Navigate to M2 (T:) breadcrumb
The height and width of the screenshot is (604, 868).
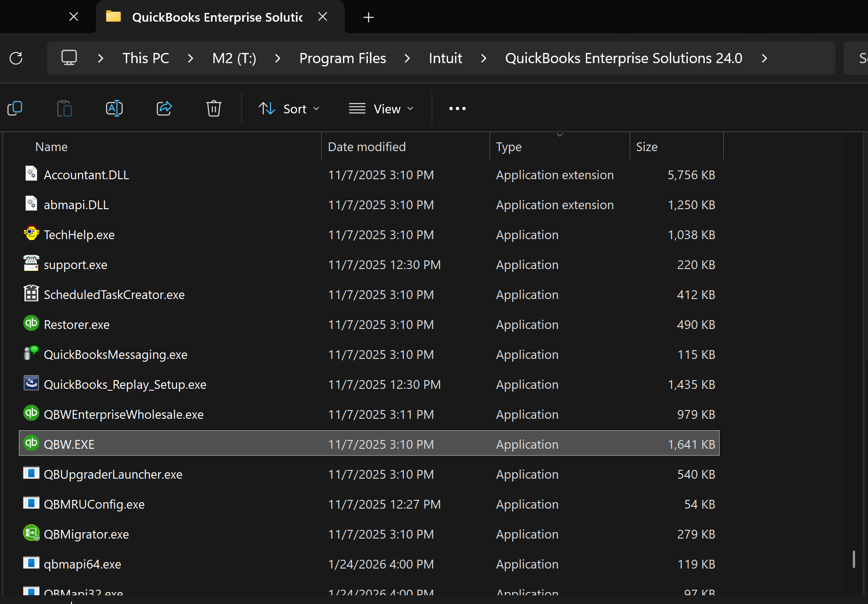(x=234, y=59)
